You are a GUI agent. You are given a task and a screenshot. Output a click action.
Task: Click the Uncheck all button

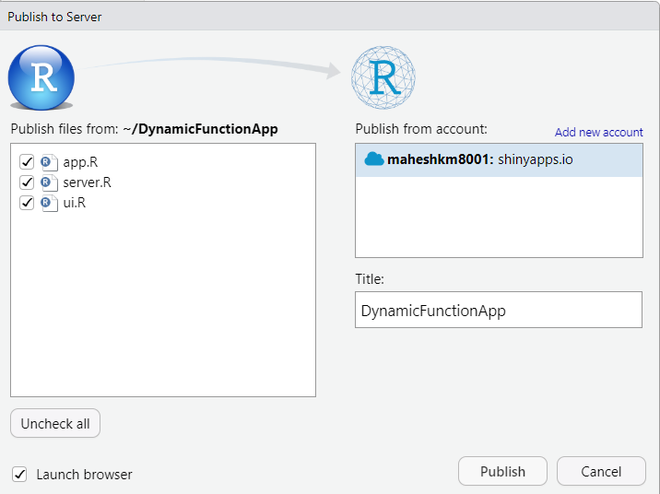tap(55, 423)
